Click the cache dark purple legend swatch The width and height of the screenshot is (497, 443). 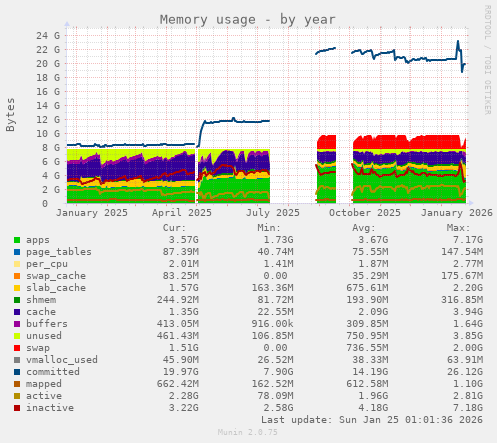pos(17,312)
